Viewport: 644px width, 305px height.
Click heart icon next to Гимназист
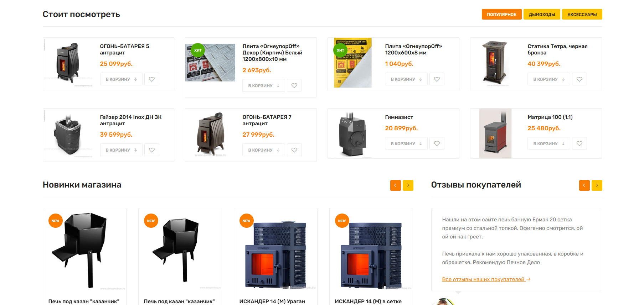click(437, 143)
